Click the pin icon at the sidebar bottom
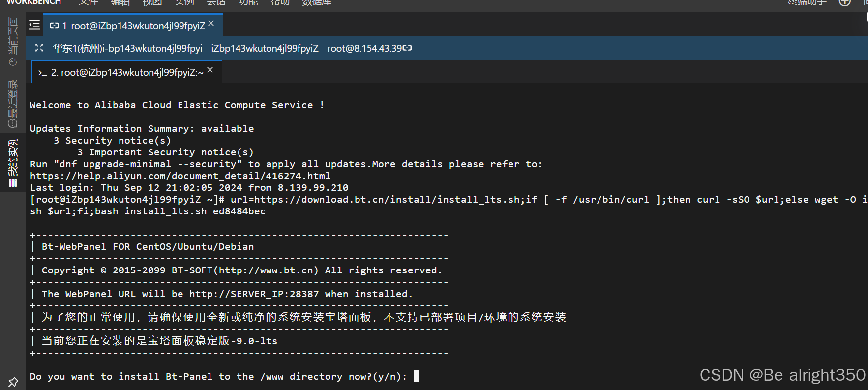868x390 pixels. (x=13, y=382)
